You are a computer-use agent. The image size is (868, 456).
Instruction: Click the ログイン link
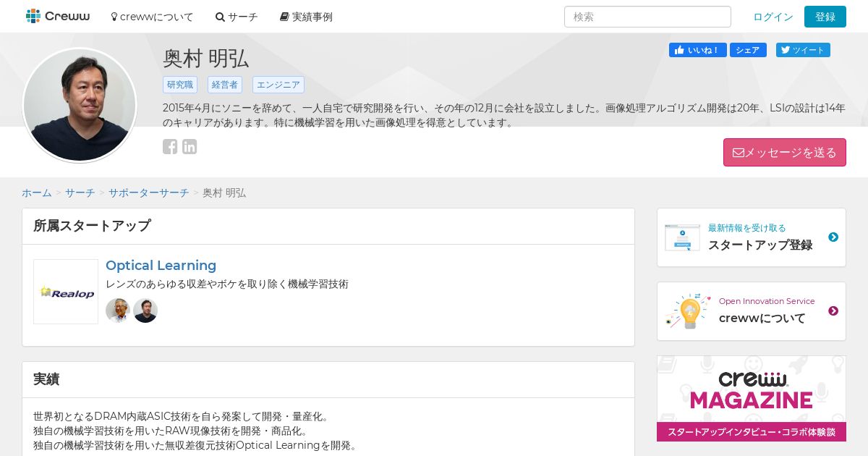click(773, 17)
